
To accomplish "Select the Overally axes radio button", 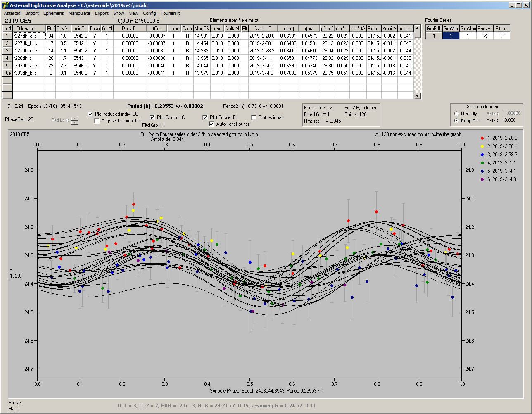I will [456, 114].
